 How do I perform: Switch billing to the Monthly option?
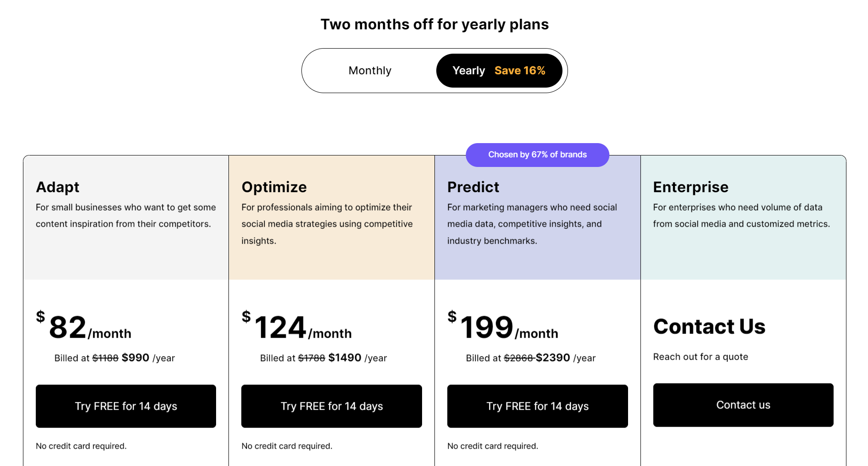[370, 71]
